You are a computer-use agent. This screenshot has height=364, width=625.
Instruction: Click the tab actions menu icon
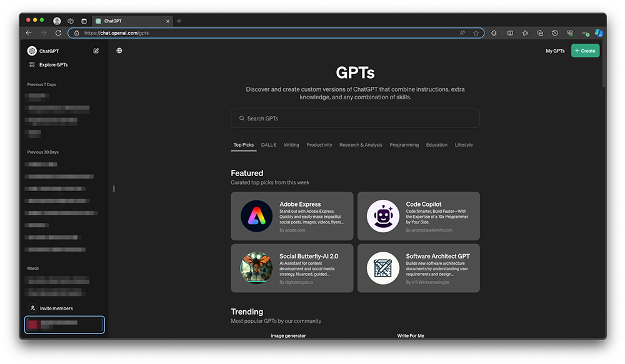[x=84, y=21]
